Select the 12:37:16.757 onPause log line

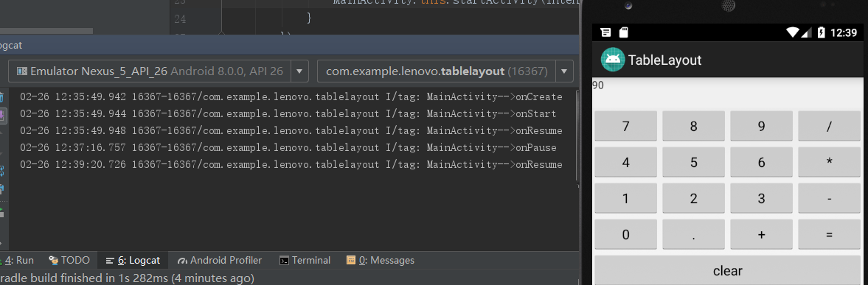288,148
